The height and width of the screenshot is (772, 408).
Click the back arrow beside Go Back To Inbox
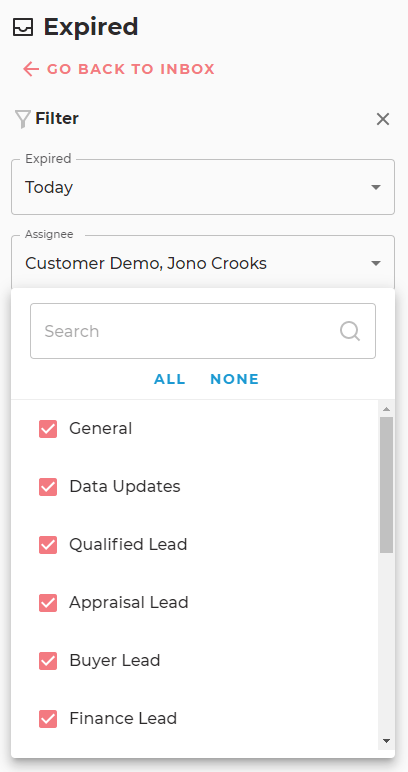(x=31, y=69)
